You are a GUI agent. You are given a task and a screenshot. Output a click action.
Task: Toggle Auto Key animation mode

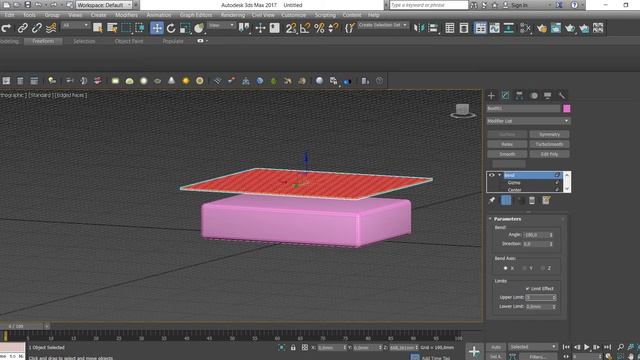coord(496,347)
